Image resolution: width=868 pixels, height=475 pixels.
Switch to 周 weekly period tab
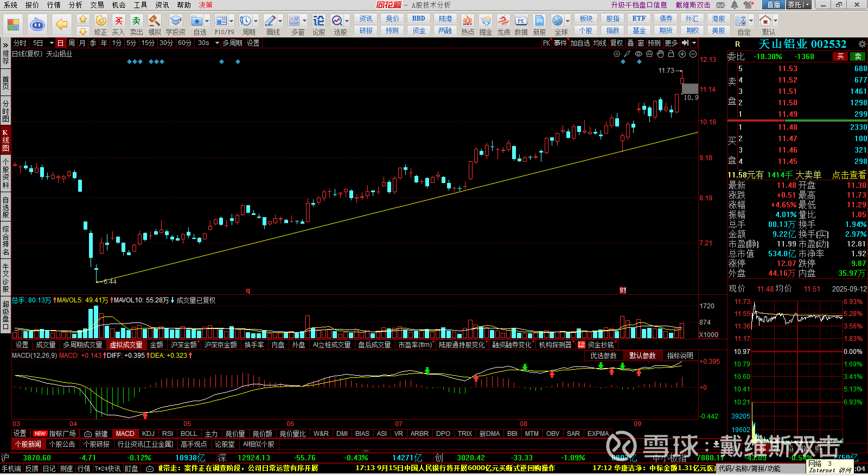(x=72, y=43)
